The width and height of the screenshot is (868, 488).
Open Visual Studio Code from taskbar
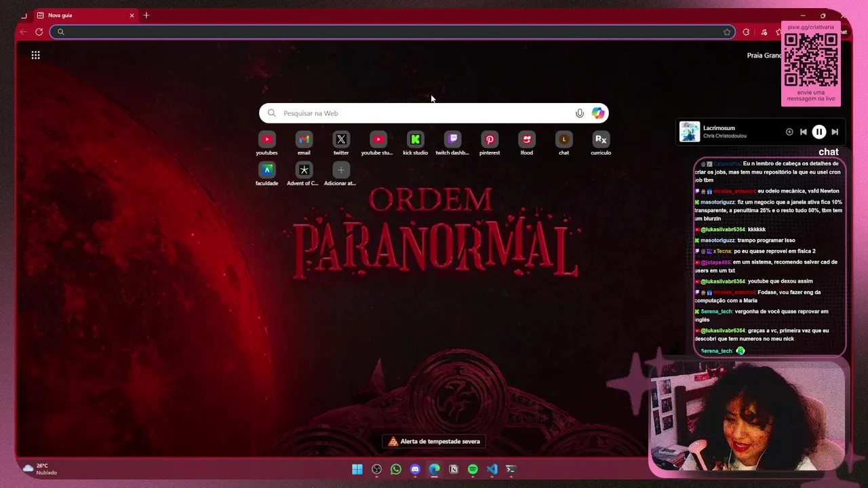coord(492,469)
